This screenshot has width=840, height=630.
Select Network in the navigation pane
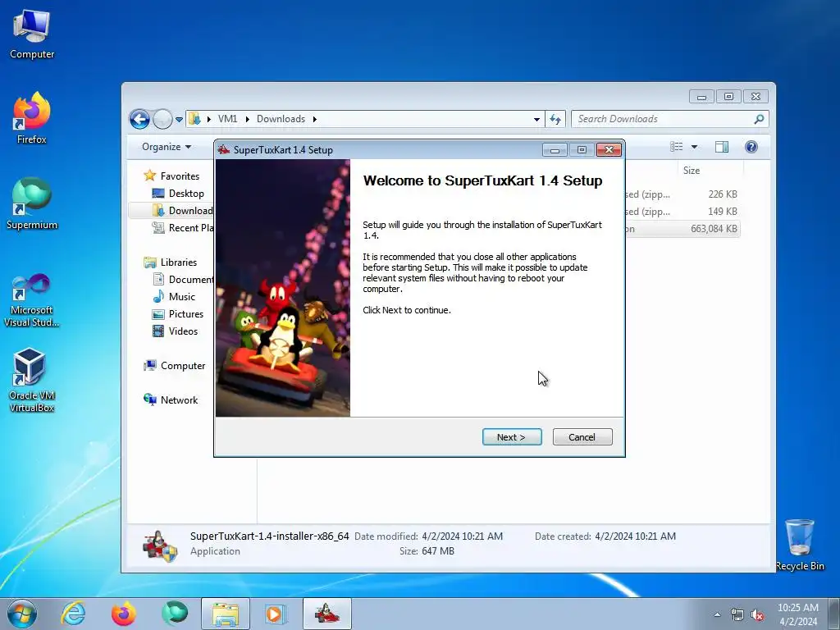(171, 399)
